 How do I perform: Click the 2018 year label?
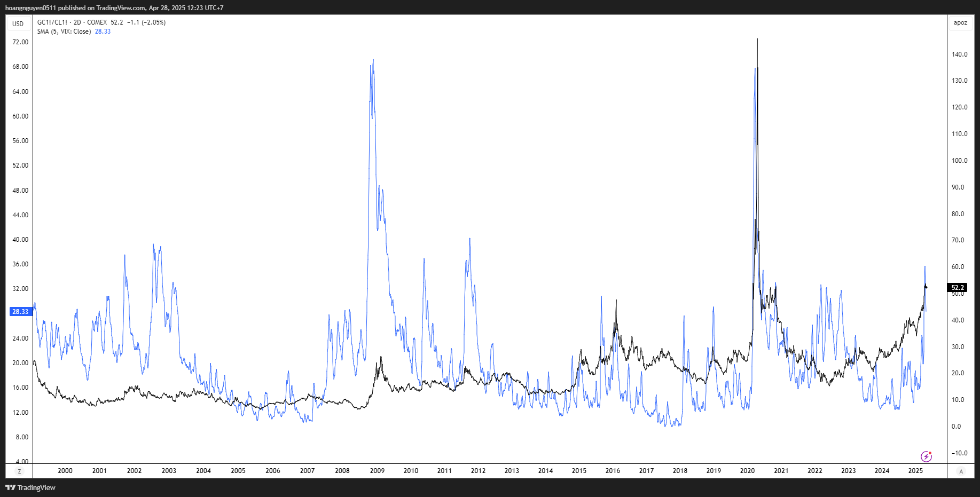[680, 471]
